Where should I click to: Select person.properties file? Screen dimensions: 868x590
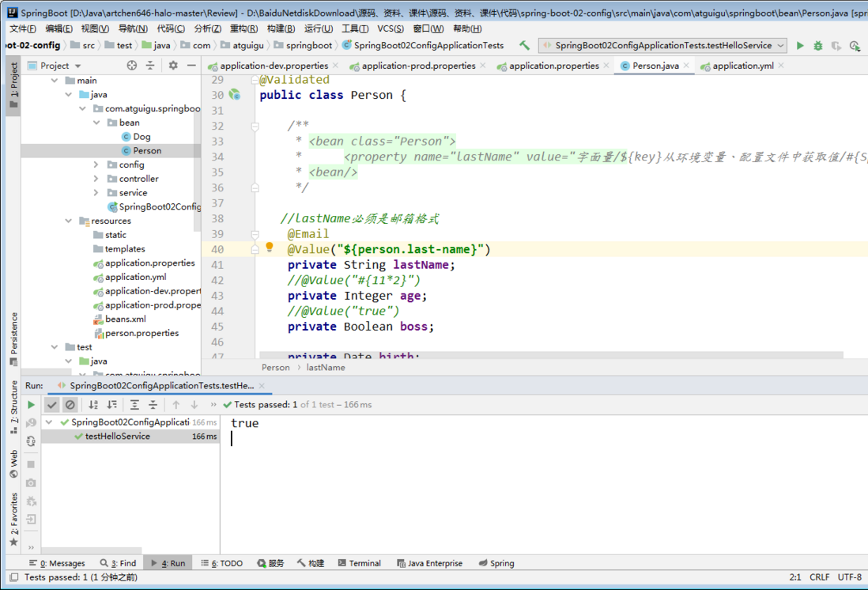point(142,333)
